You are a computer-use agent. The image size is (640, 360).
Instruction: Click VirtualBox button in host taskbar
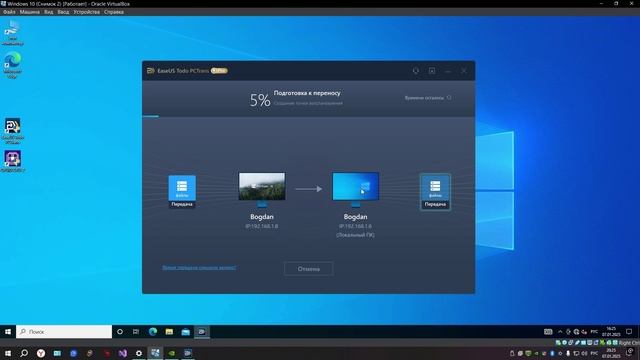coord(156,353)
